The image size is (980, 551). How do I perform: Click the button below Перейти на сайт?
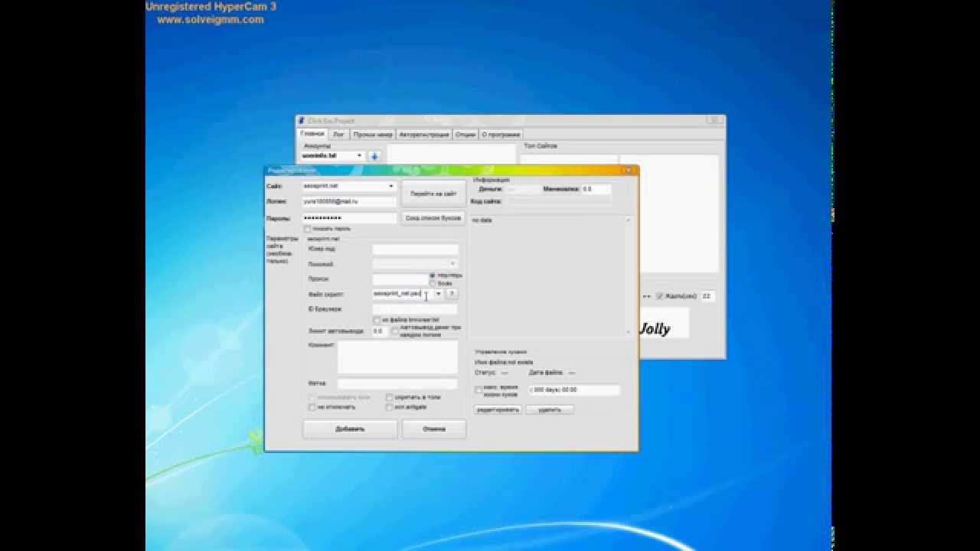click(433, 218)
